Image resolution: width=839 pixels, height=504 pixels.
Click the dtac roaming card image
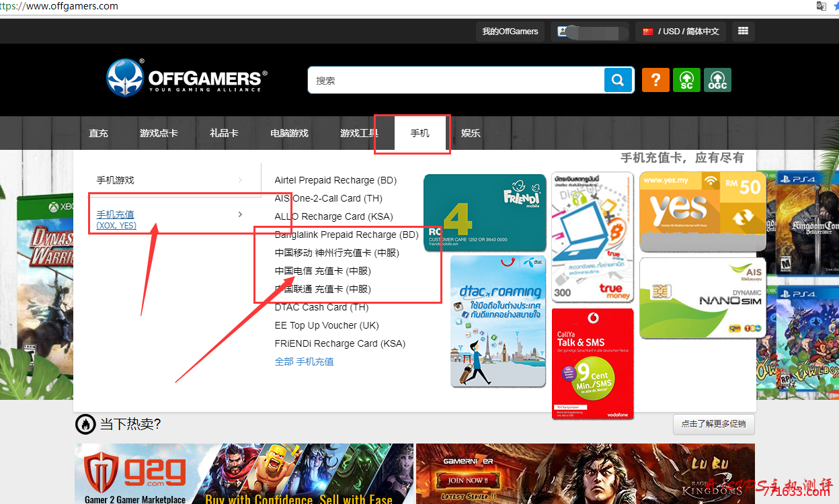click(498, 321)
